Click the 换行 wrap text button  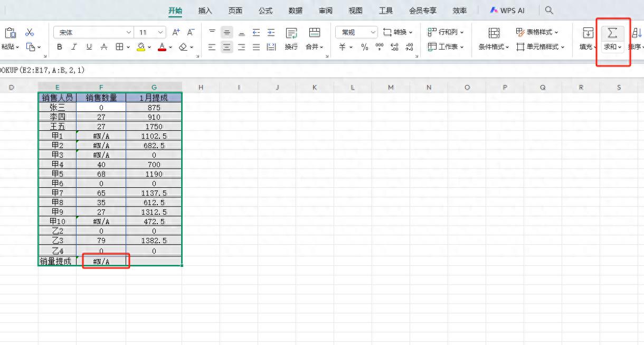coord(291,40)
